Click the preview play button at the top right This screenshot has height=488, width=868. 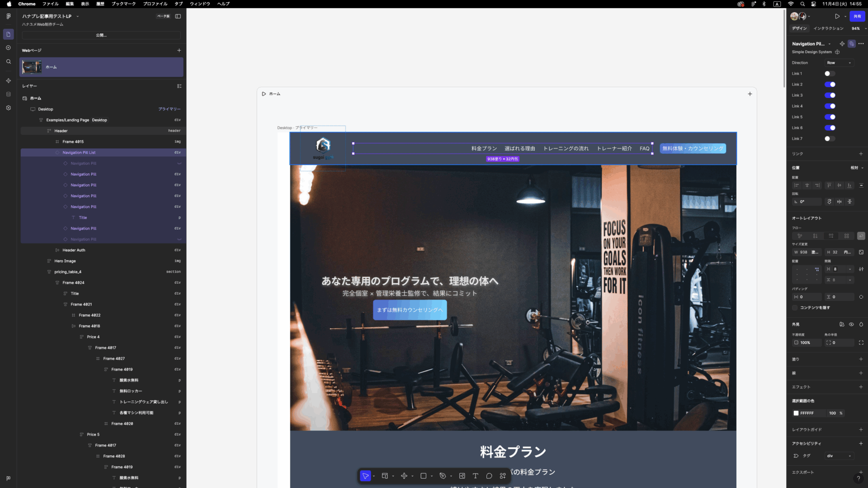coord(837,16)
